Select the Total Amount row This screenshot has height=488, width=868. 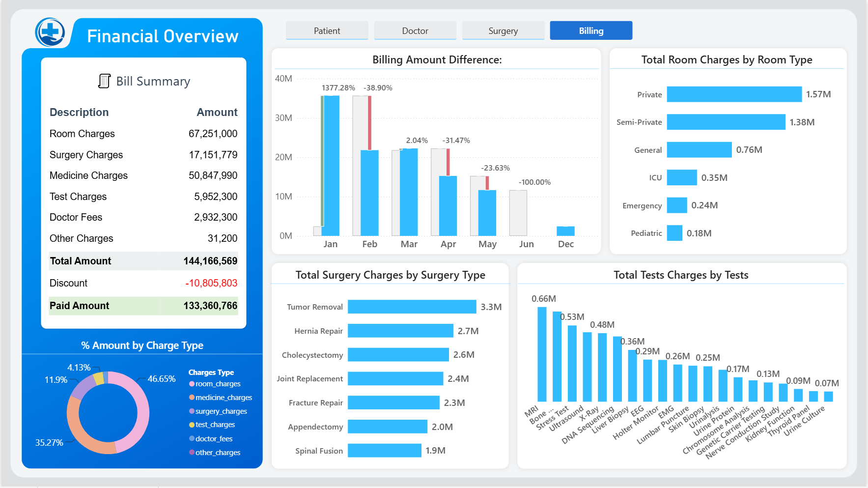[x=143, y=261]
